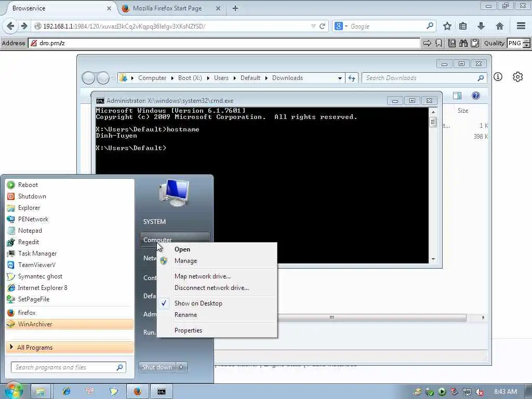The image size is (532, 399).
Task: Focus Search Downloads field in Explorer
Action: click(x=424, y=78)
